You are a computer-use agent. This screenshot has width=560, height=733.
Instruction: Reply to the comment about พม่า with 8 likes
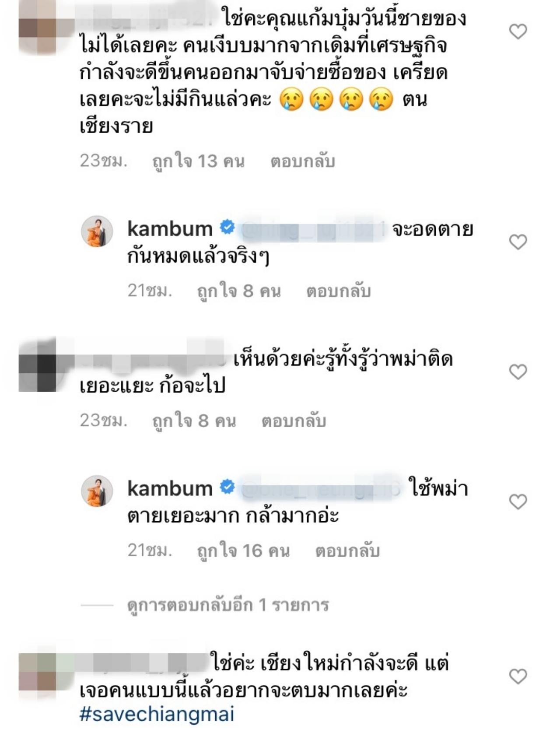[x=294, y=421]
